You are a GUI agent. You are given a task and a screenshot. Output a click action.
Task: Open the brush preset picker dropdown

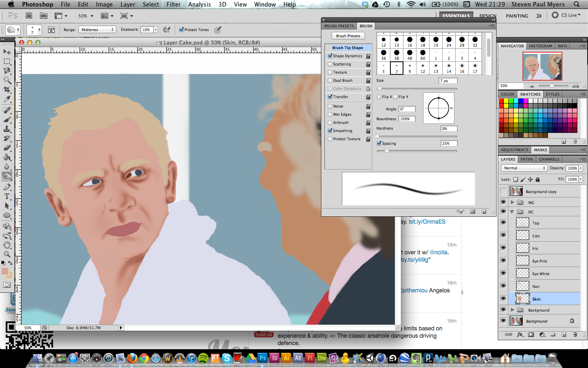coord(39,30)
